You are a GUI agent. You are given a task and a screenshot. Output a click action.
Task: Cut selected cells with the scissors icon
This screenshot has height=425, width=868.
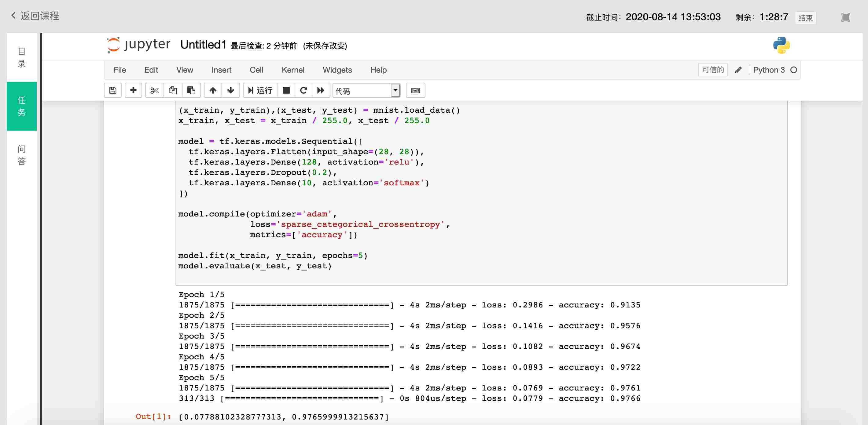click(x=154, y=90)
